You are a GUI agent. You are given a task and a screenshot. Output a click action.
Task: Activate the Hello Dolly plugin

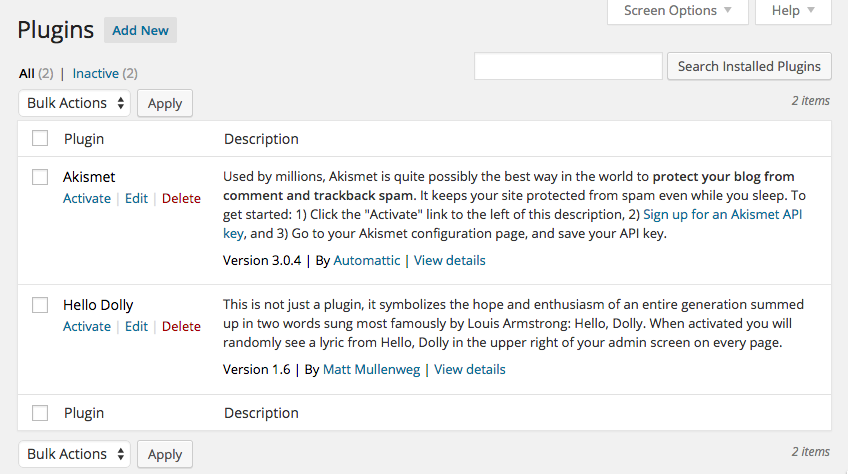87,326
